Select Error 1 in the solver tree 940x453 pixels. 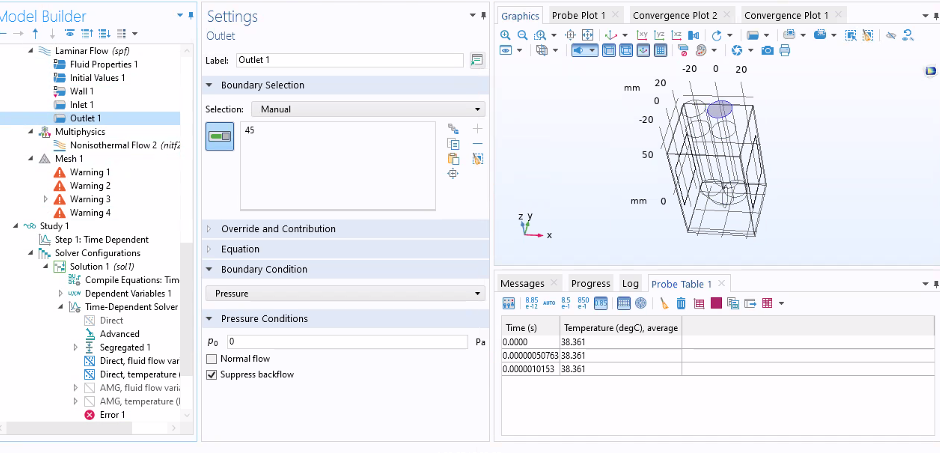tap(112, 414)
